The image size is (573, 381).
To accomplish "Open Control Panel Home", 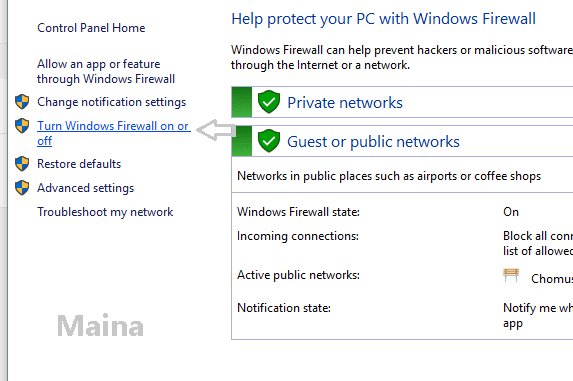I will [x=91, y=28].
